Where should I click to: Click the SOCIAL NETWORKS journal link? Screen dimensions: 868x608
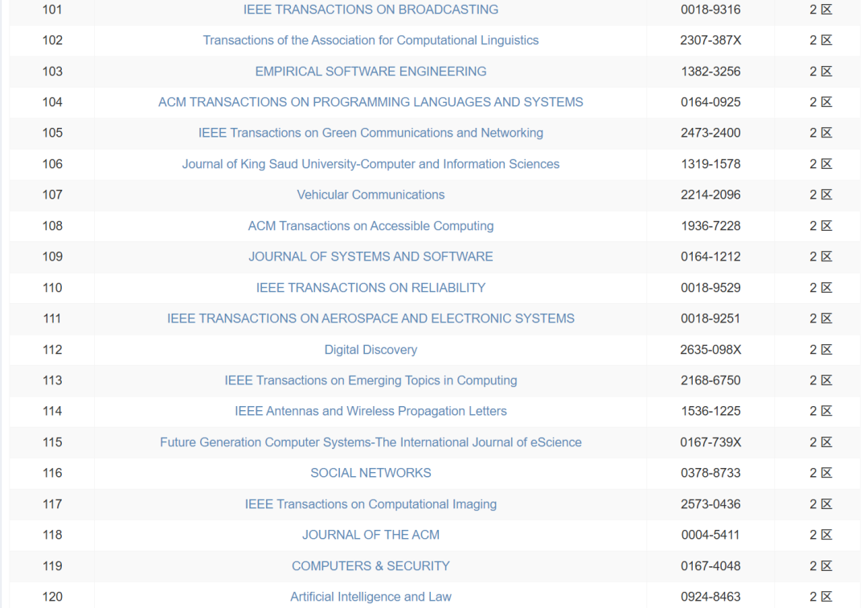point(371,473)
